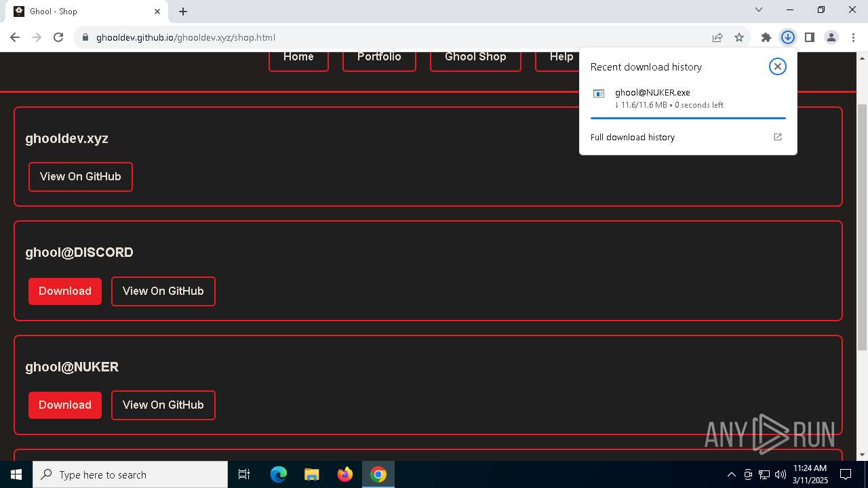Open the network tray icon
Image resolution: width=868 pixels, height=488 pixels.
coord(764,474)
